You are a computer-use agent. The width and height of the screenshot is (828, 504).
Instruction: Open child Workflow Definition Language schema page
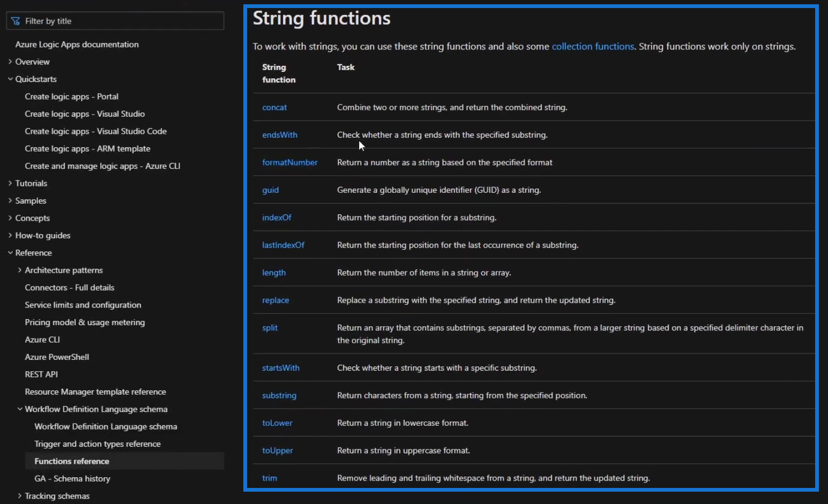point(106,427)
